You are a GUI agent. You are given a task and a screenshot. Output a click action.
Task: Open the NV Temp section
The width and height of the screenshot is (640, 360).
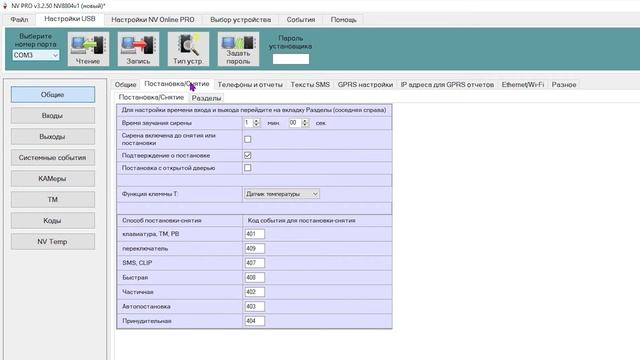coord(53,242)
